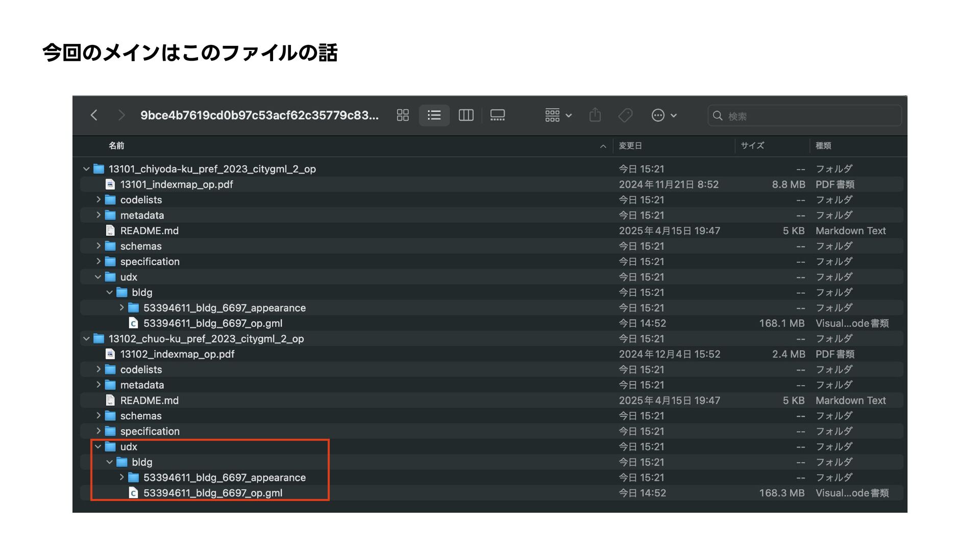Image resolution: width=980 pixels, height=551 pixels.
Task: Select the 13102_indexmap_op.pdf file icon
Action: (110, 354)
